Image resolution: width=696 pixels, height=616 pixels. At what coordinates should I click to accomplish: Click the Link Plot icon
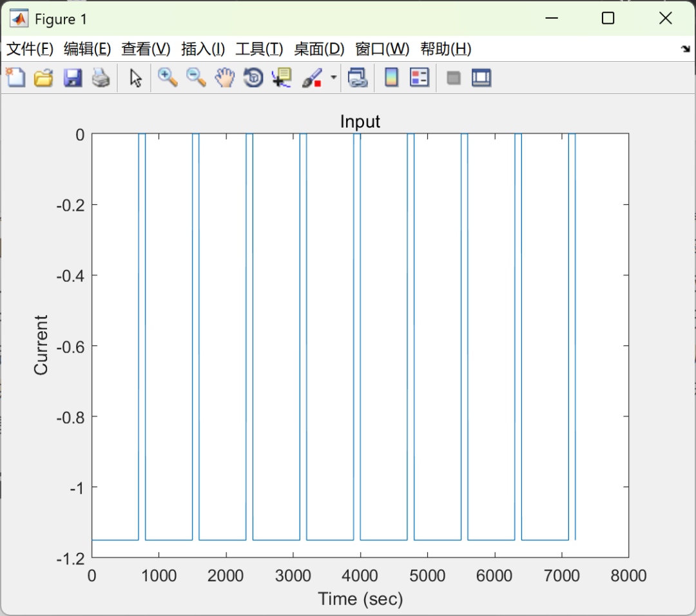(358, 77)
